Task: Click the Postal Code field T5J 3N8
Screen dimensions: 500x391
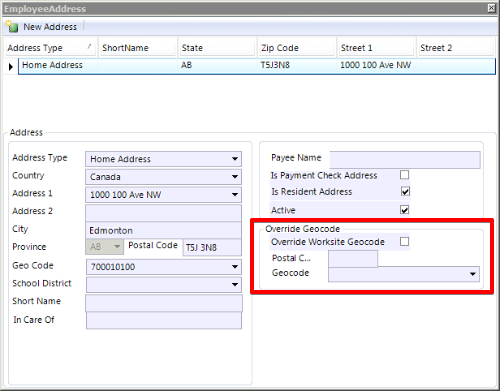Action: (212, 247)
